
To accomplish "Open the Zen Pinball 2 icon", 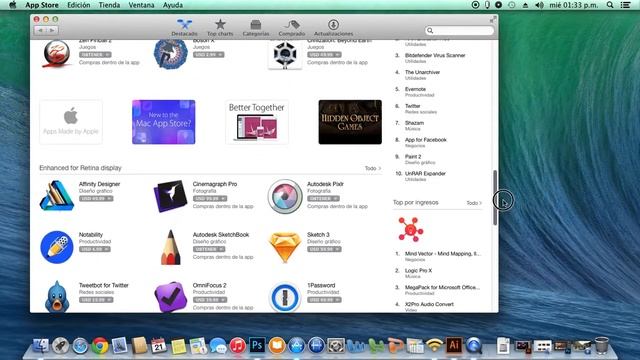I will 57,53.
